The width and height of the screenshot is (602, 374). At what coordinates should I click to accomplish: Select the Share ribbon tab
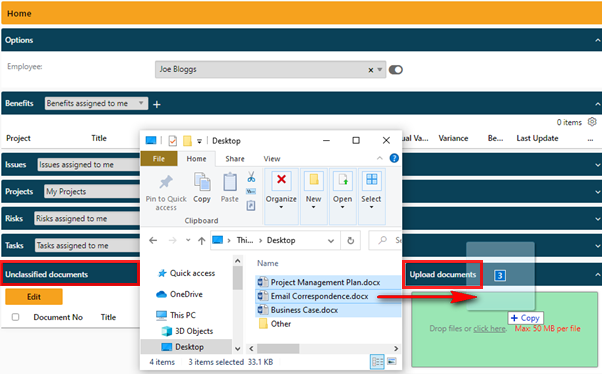235,159
